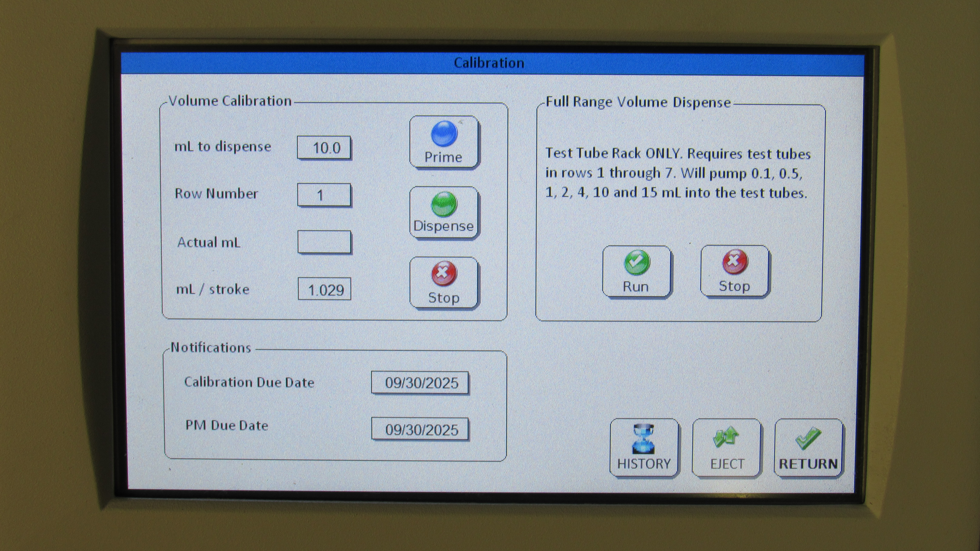Tap the EJECT arrows button
This screenshot has width=980, height=551.
[x=726, y=447]
